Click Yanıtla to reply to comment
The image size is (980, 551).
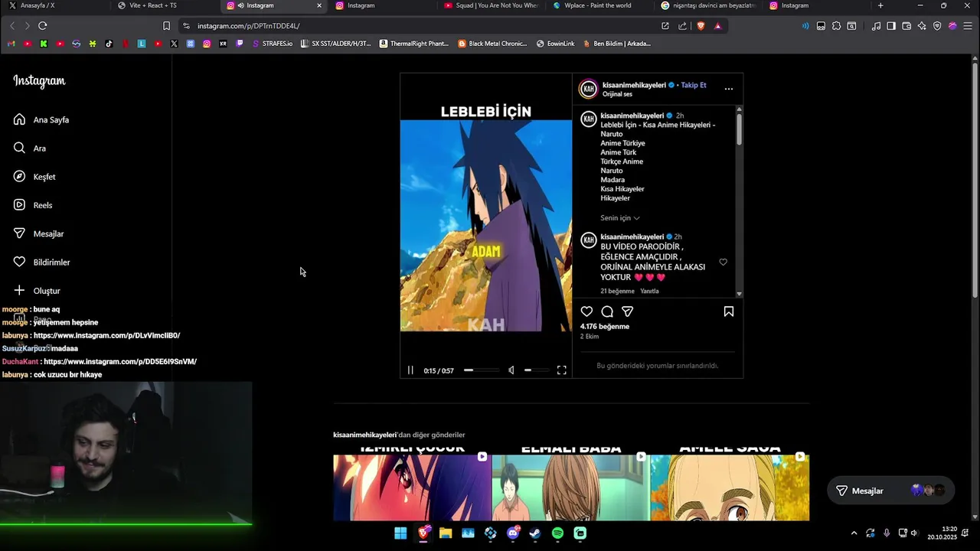click(649, 292)
